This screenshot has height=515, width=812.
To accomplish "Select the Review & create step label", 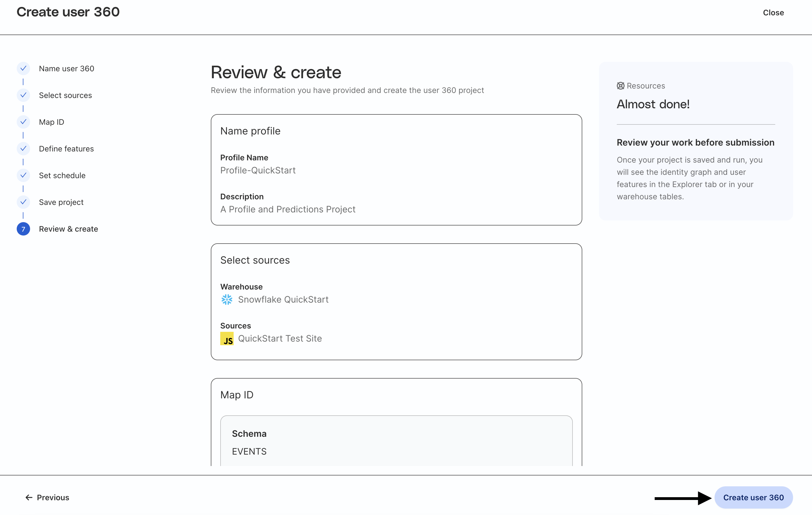I will [69, 229].
